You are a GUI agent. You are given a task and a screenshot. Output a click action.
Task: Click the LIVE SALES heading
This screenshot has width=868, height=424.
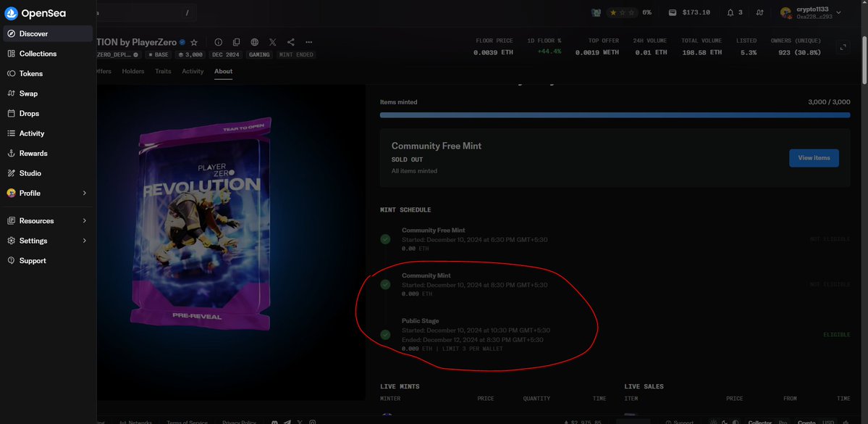644,386
